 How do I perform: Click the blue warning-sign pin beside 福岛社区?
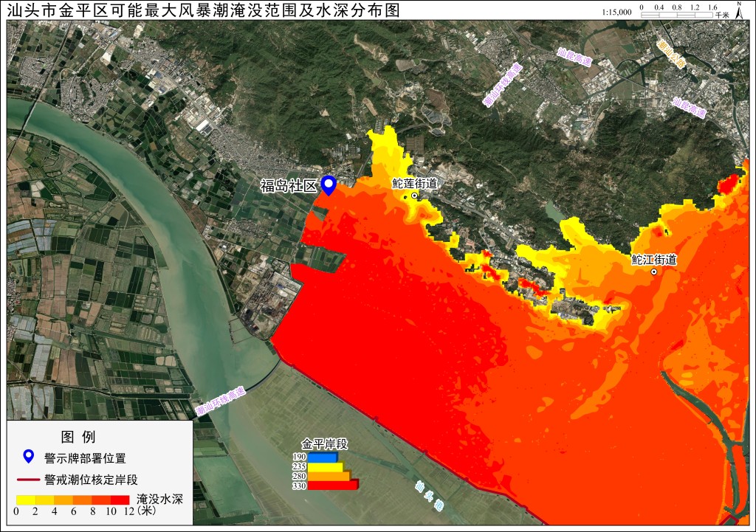point(329,185)
